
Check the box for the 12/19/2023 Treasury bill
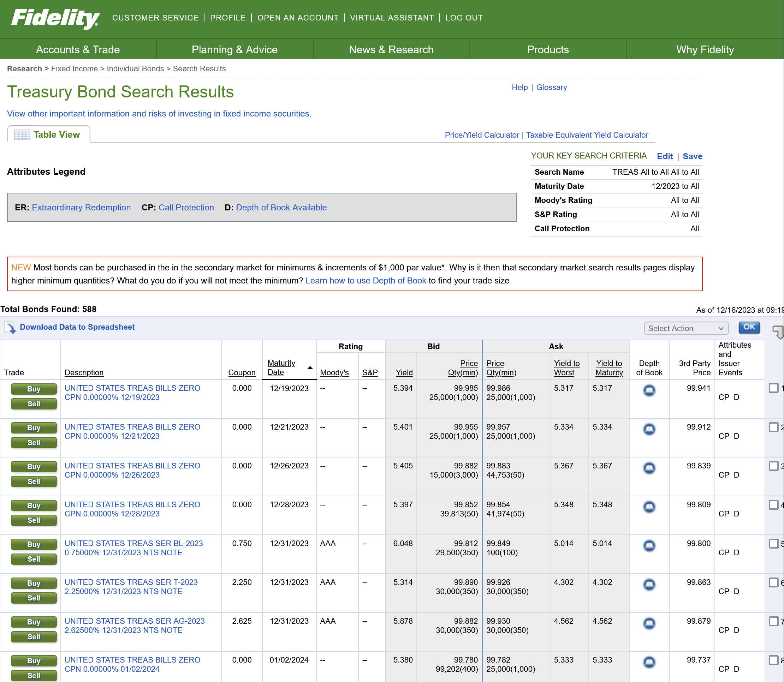773,388
